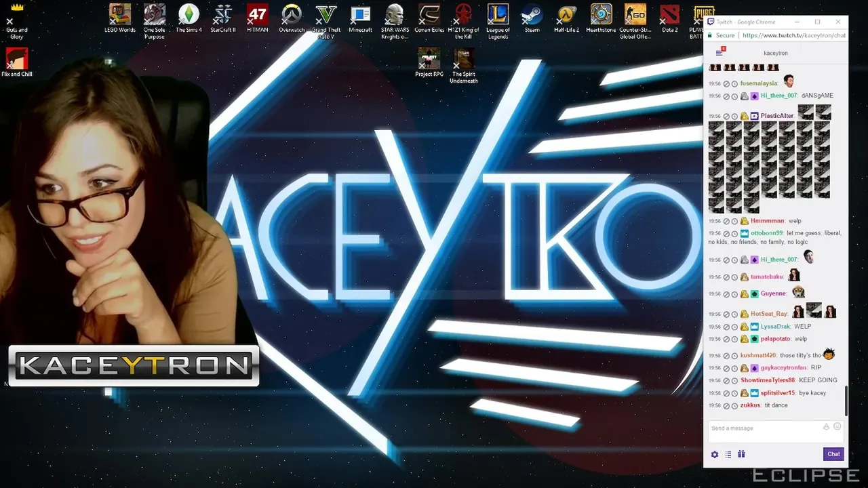Screen dimensions: 868x488
Task: Open the StarCraft II desktop icon
Action: (x=222, y=19)
